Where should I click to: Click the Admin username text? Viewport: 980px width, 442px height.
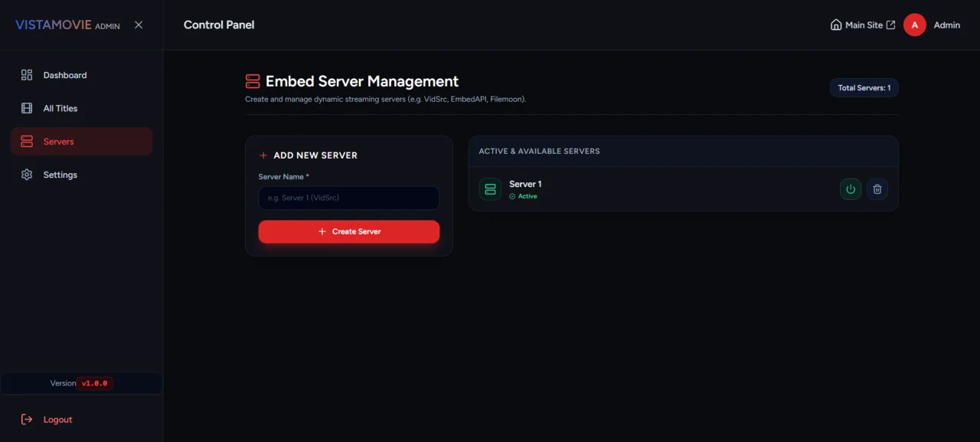coord(947,25)
